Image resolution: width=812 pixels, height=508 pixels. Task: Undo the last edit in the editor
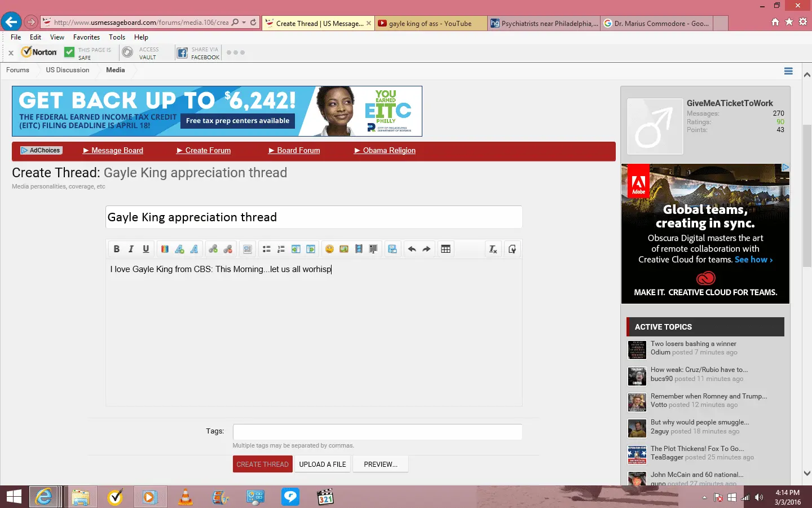(412, 249)
